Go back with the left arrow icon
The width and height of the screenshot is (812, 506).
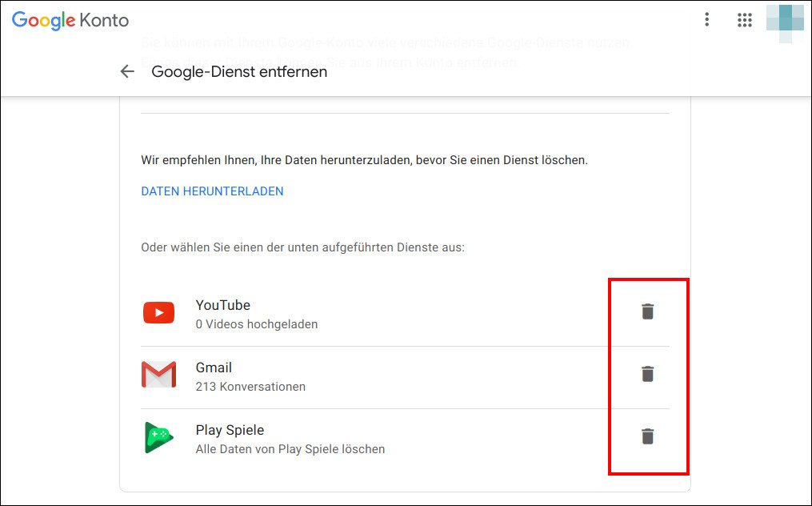(x=127, y=71)
